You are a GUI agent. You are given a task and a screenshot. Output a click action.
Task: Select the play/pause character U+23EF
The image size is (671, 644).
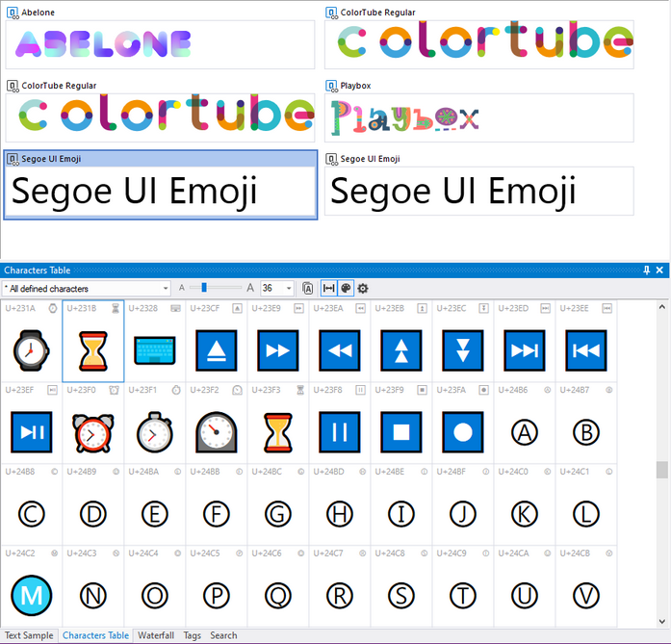coord(31,423)
